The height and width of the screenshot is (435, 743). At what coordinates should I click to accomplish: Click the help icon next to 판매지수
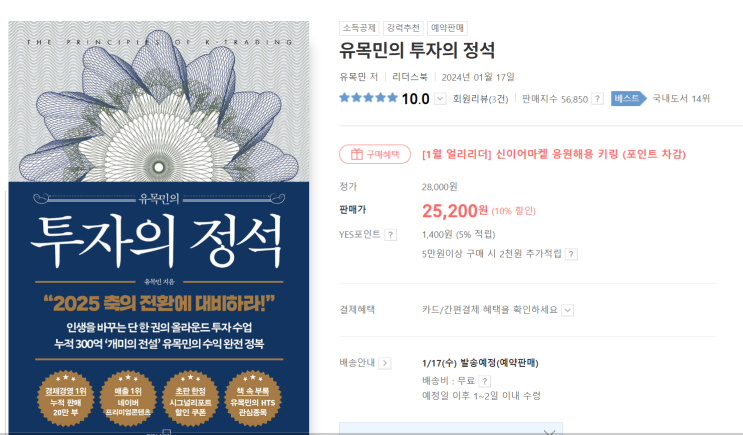pos(598,99)
